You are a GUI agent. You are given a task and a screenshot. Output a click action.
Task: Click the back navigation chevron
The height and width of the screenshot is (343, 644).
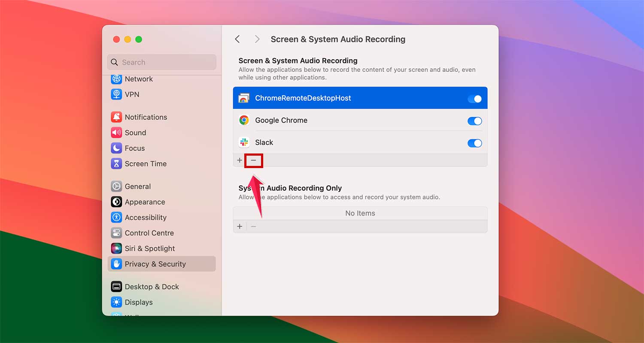(x=237, y=39)
